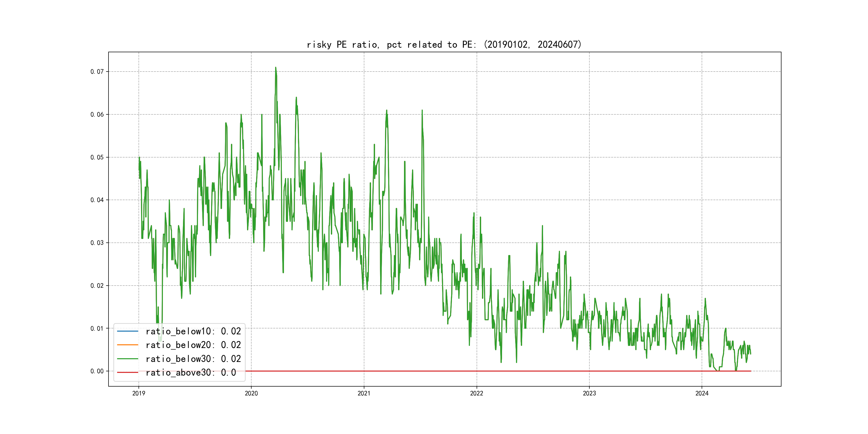868x434 pixels.
Task: Click the 2021 x-axis tick label
Action: click(x=364, y=393)
